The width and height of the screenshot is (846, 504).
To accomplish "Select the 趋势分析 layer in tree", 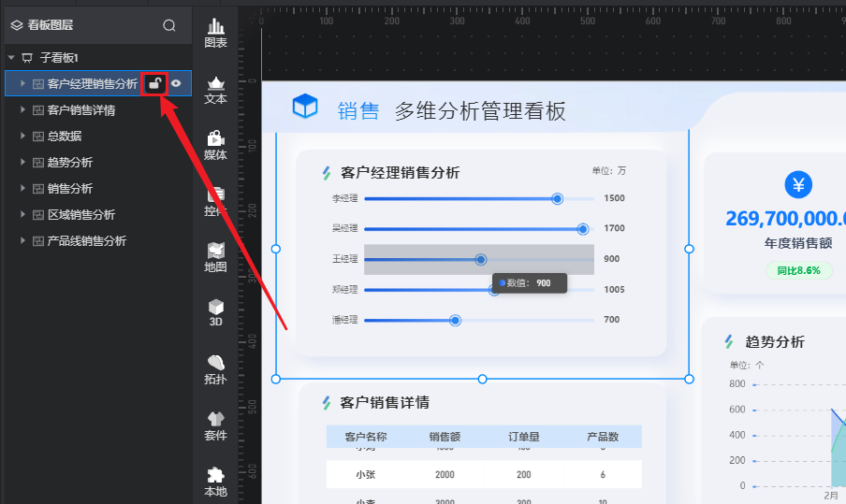I will click(x=98, y=163).
